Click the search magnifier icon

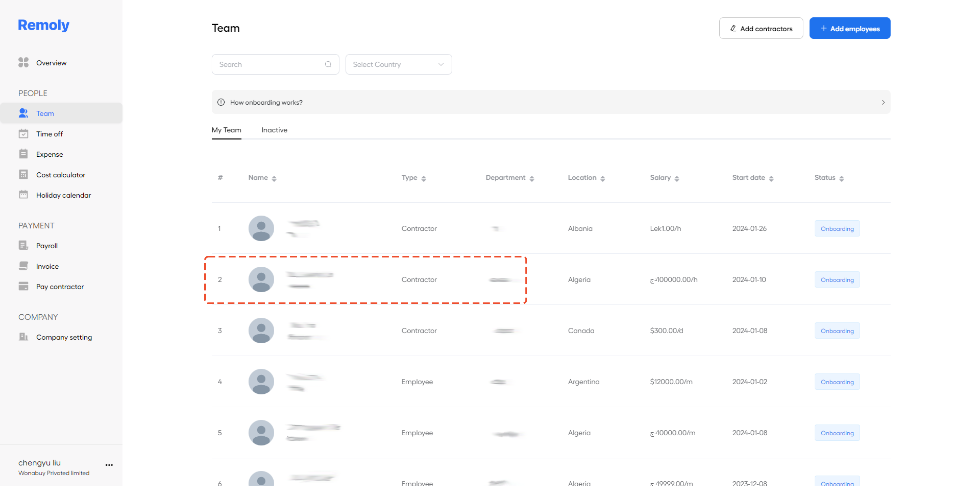[x=328, y=64]
